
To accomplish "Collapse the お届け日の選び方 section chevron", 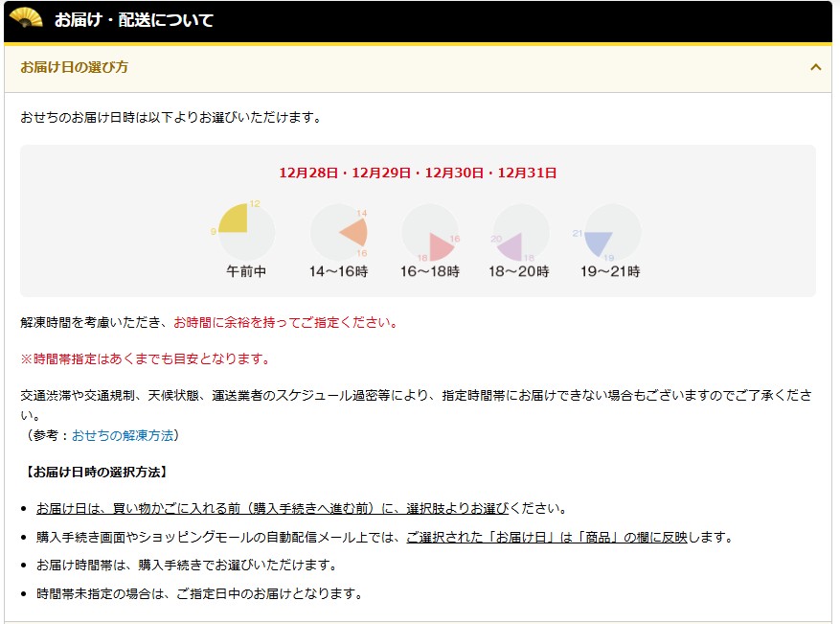I will 815,67.
